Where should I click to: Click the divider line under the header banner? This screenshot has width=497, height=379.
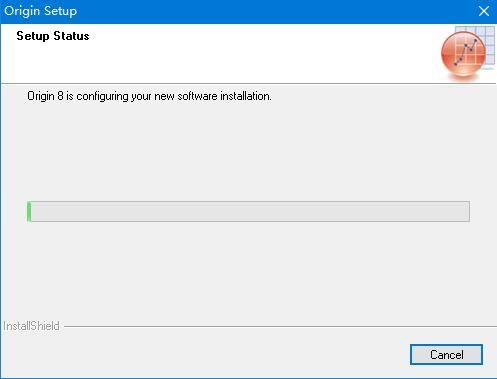click(248, 83)
